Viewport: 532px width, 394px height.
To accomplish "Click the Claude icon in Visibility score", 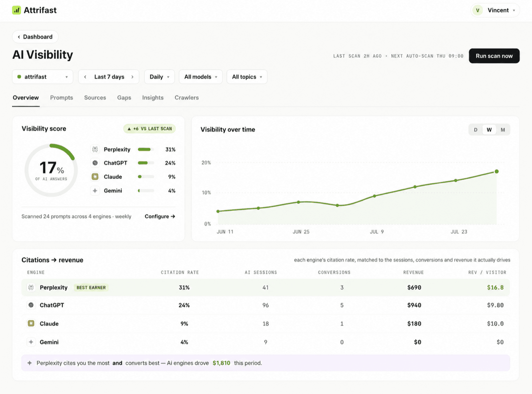I will 95,177.
